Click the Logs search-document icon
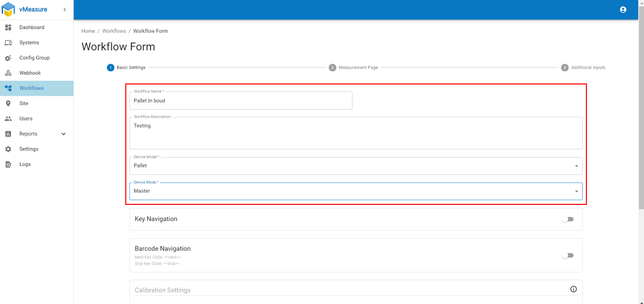This screenshot has width=644, height=304. click(8, 164)
